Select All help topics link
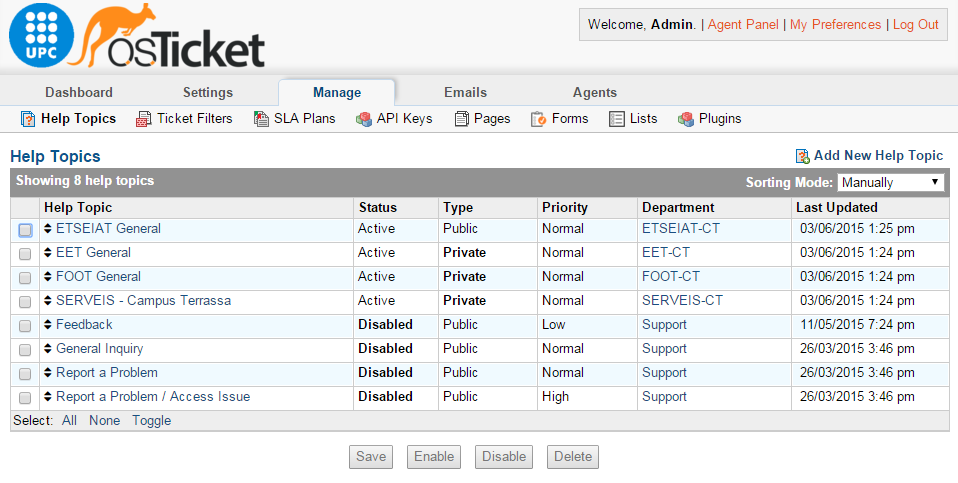Image resolution: width=958 pixels, height=483 pixels. tap(69, 421)
